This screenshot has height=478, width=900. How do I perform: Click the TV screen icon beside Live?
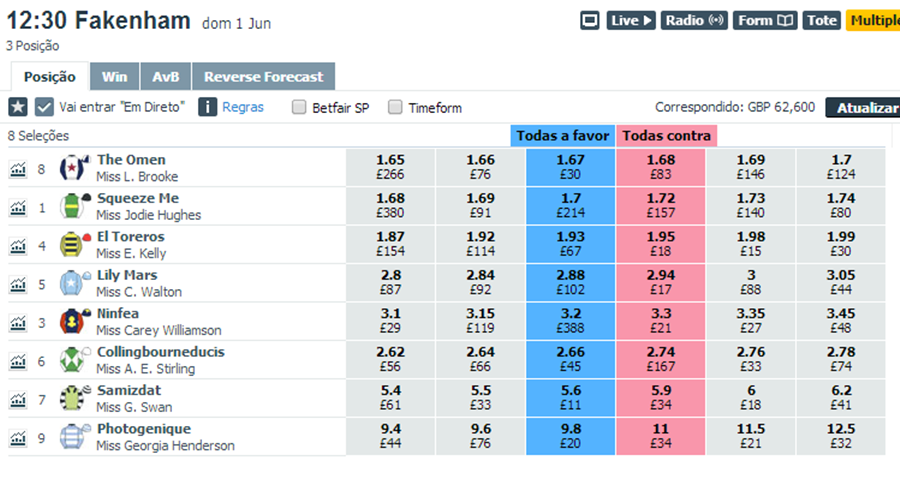click(x=589, y=20)
